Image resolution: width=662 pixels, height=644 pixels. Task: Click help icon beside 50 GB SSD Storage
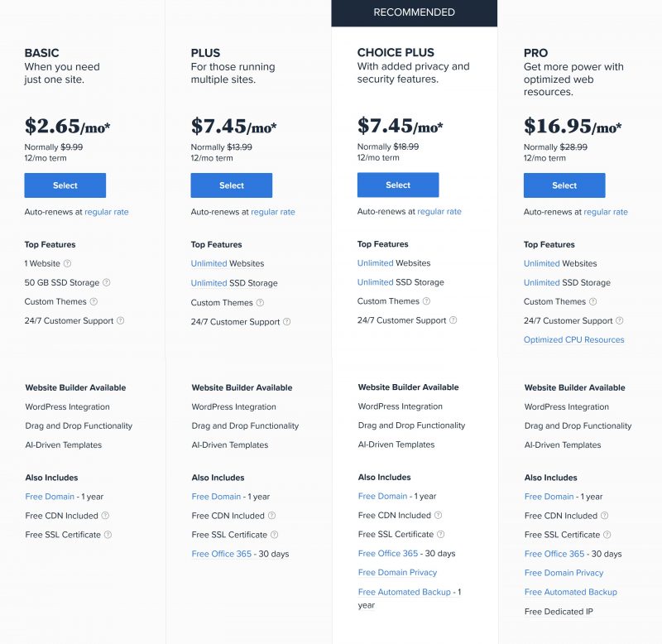tap(107, 282)
